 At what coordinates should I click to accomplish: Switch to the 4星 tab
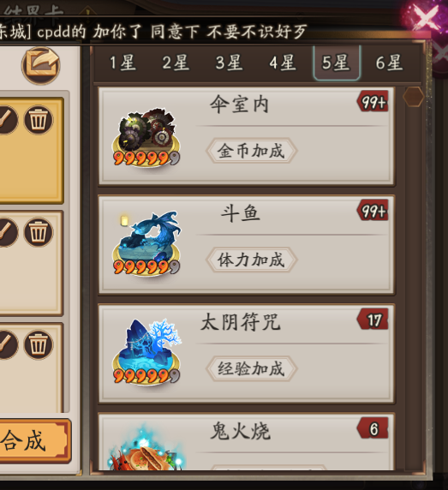point(283,63)
